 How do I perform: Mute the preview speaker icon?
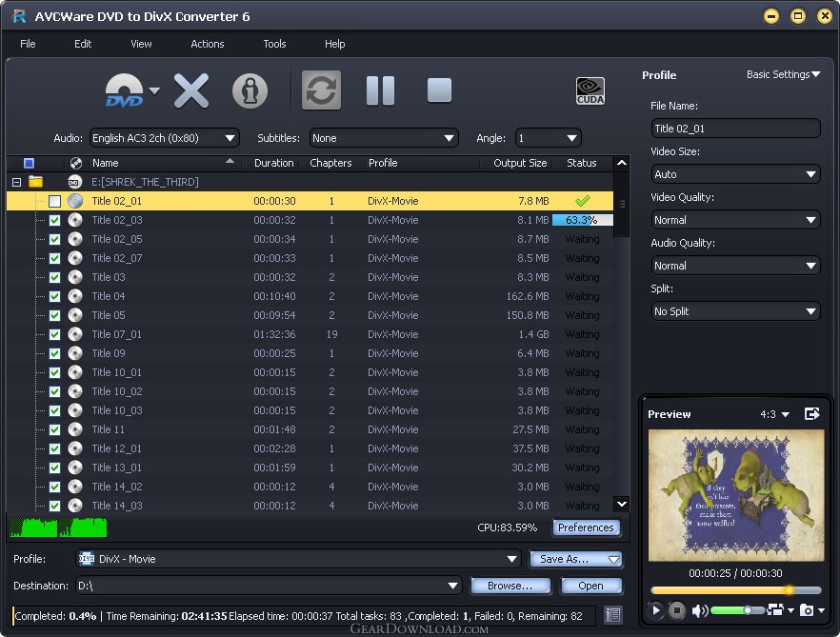700,610
